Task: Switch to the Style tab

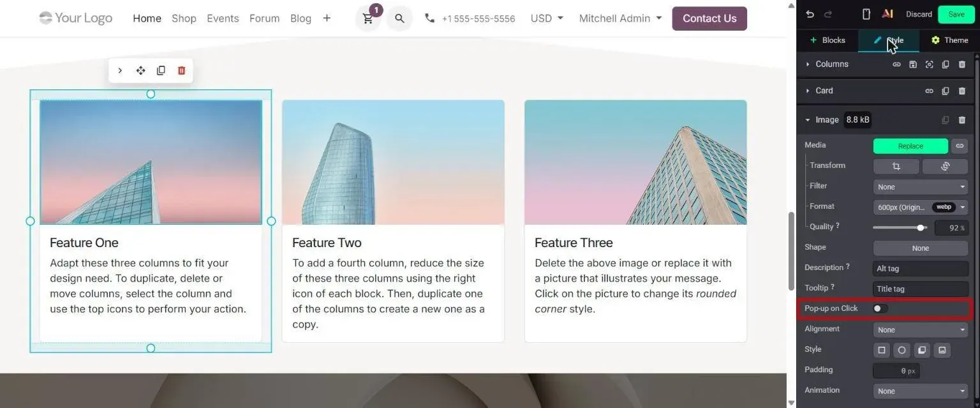Action: (889, 40)
